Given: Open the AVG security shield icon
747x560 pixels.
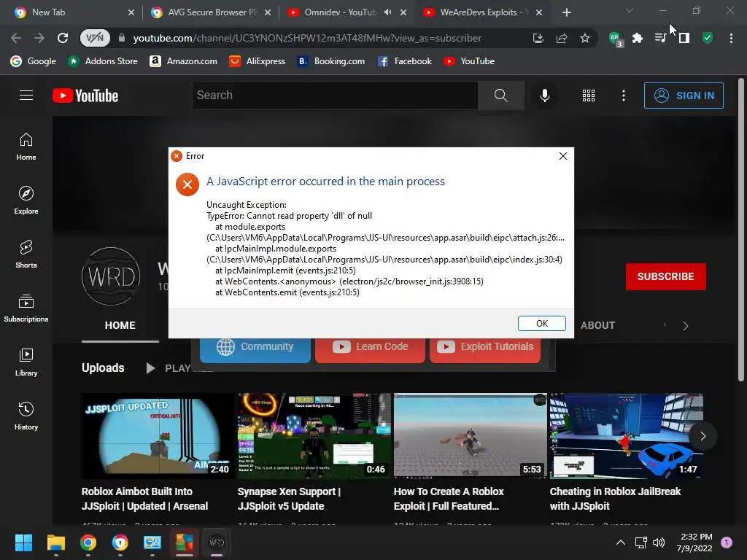Looking at the screenshot, I should 708,38.
